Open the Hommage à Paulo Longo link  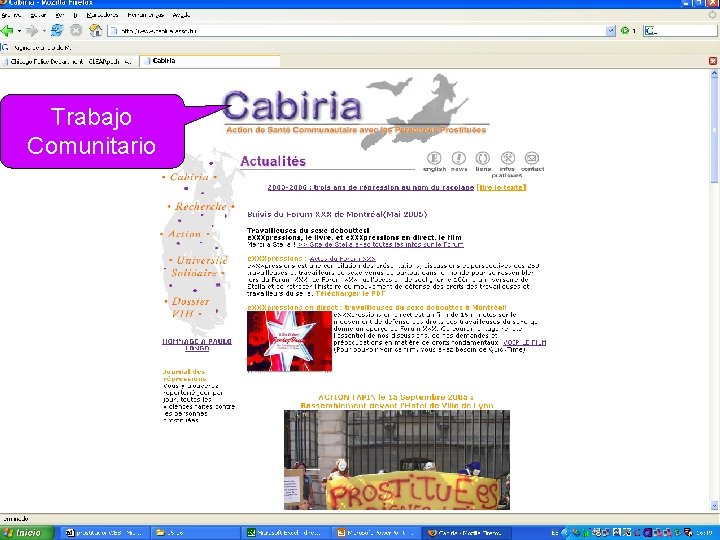coord(197,344)
